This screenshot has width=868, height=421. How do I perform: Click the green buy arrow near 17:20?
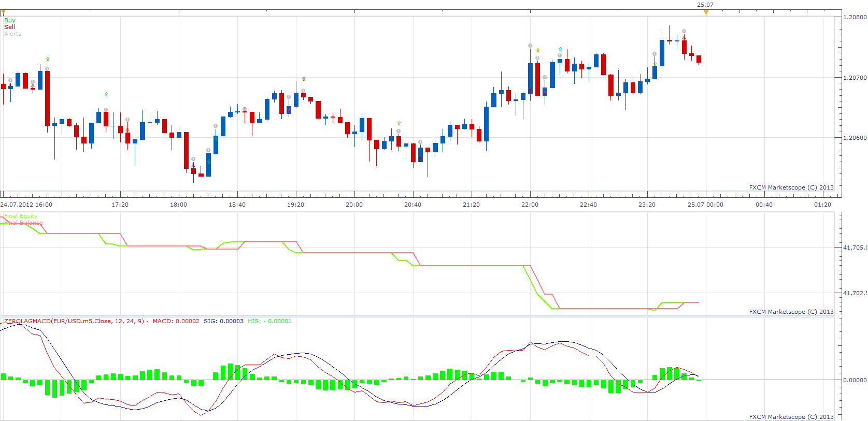106,94
